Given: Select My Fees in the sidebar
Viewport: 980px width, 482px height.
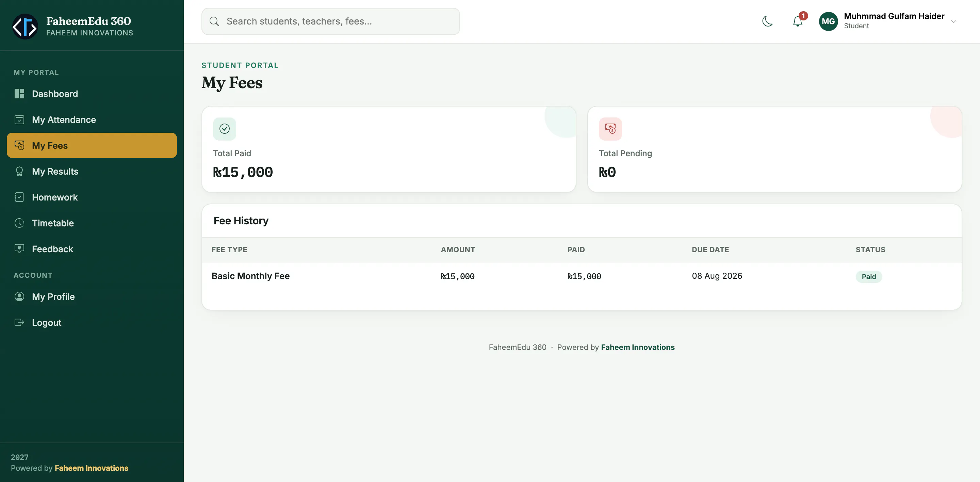Looking at the screenshot, I should pos(92,145).
